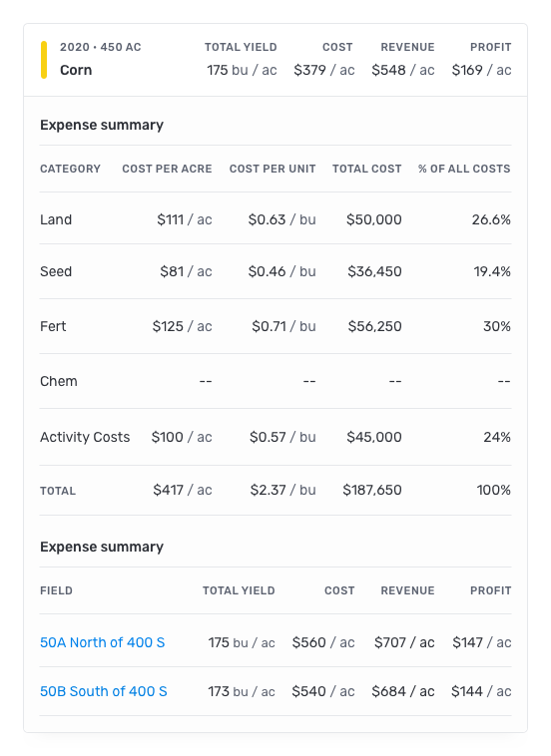This screenshot has width=551, height=756.
Task: Select the Land expense row
Action: [x=275, y=219]
